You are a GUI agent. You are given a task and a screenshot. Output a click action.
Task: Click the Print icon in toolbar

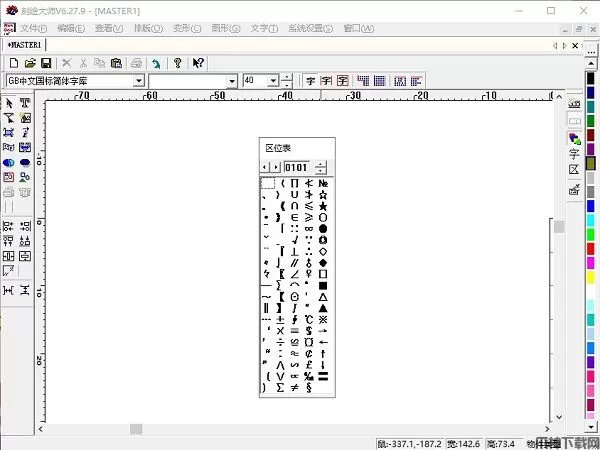pyautogui.click(x=137, y=63)
